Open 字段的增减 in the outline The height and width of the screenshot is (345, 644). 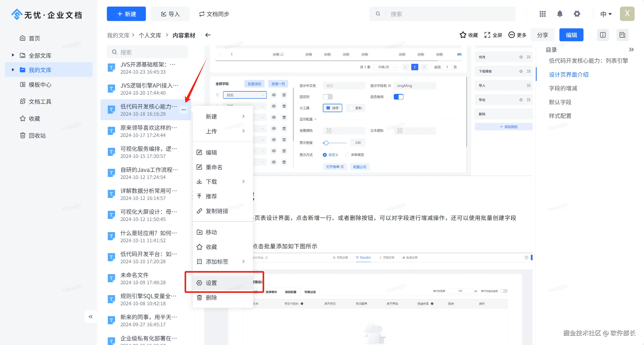pos(563,88)
